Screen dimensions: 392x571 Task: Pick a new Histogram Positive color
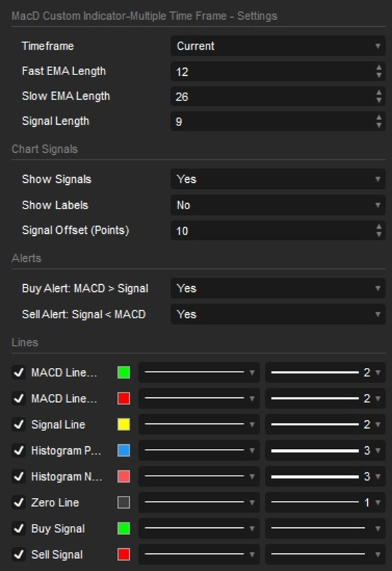[123, 450]
